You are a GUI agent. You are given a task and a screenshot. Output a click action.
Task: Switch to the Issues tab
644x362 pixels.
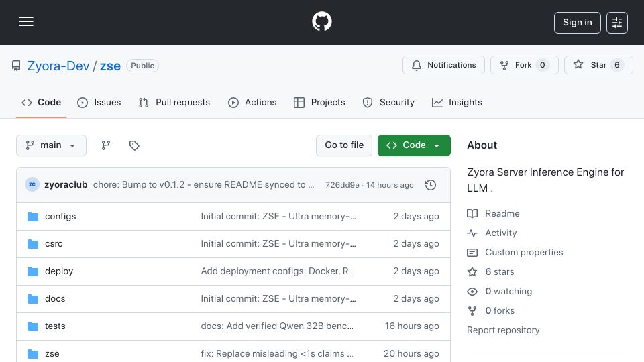(x=99, y=102)
